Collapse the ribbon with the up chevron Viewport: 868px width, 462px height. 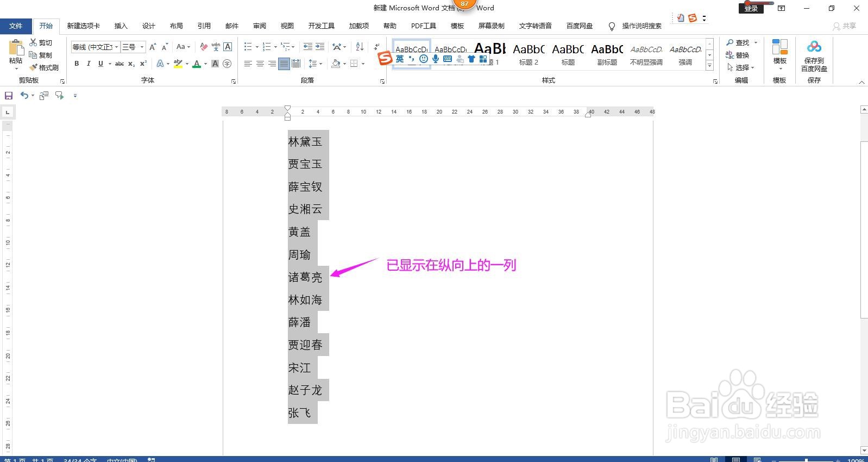tap(861, 82)
